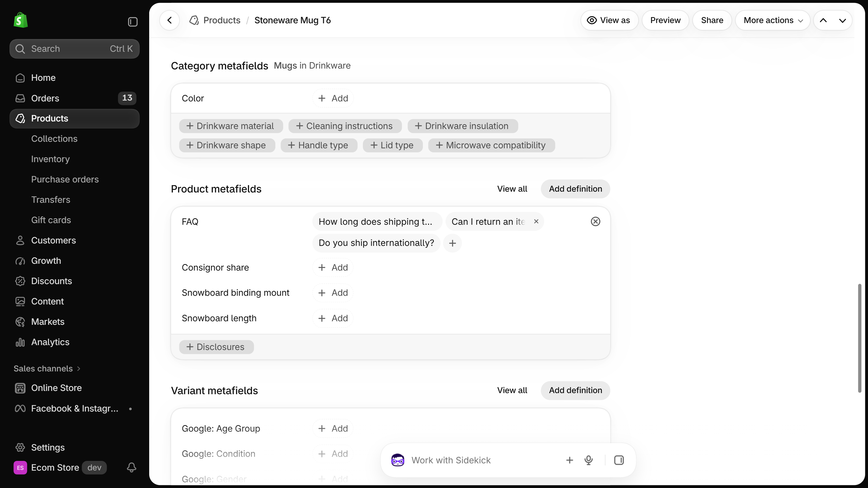The height and width of the screenshot is (488, 868).
Task: Click the Shopify logo icon
Action: 21,20
